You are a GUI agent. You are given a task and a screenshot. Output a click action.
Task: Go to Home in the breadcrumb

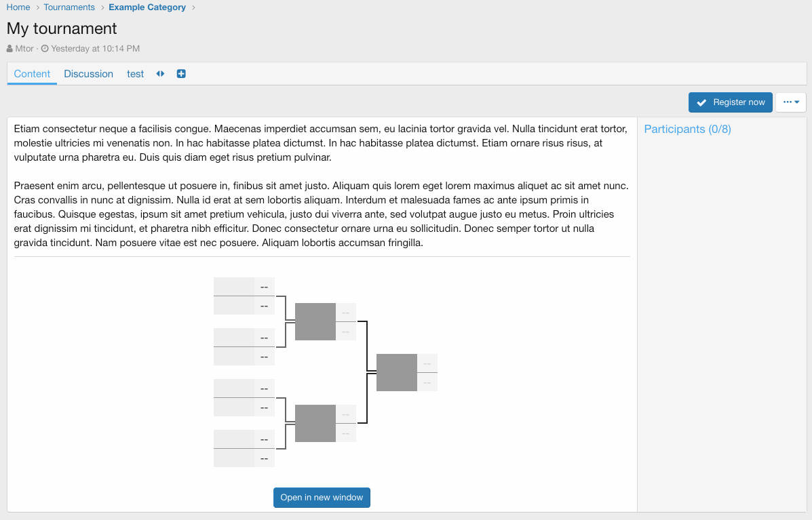pyautogui.click(x=18, y=7)
